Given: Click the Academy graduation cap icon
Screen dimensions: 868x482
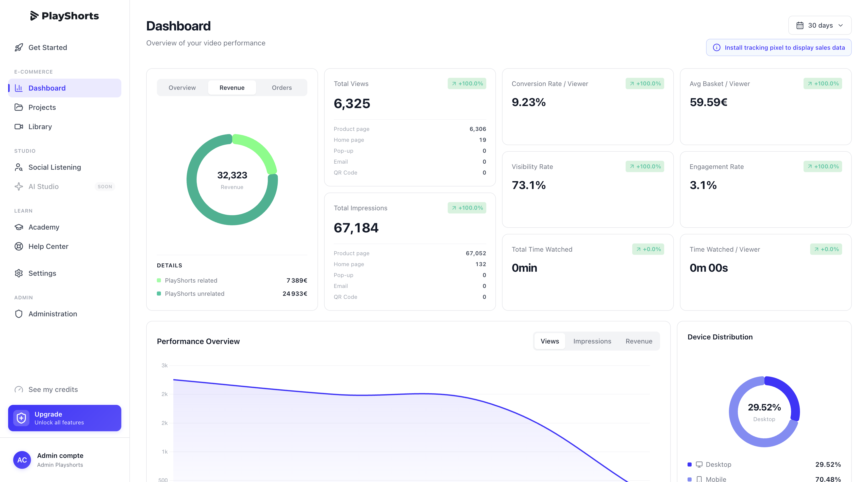Looking at the screenshot, I should point(19,227).
